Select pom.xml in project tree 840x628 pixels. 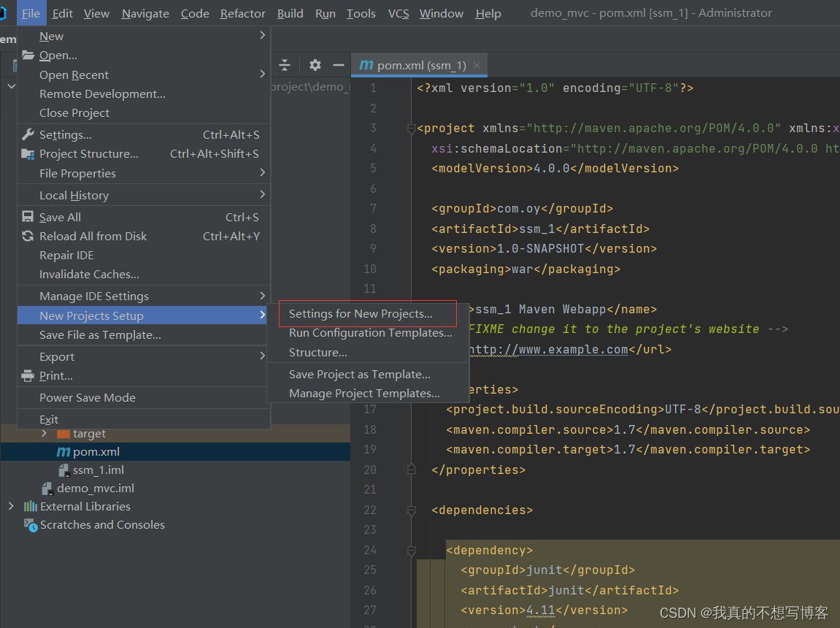(x=175, y=452)
